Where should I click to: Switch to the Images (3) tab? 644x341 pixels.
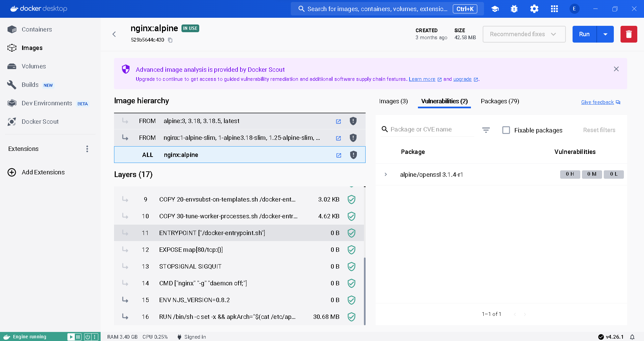coord(393,101)
